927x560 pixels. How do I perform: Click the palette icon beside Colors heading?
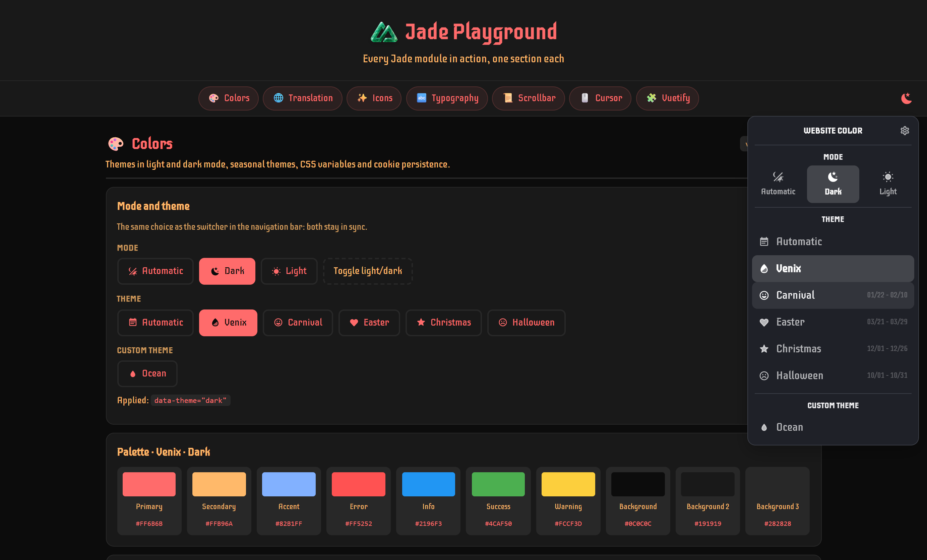coord(116,144)
